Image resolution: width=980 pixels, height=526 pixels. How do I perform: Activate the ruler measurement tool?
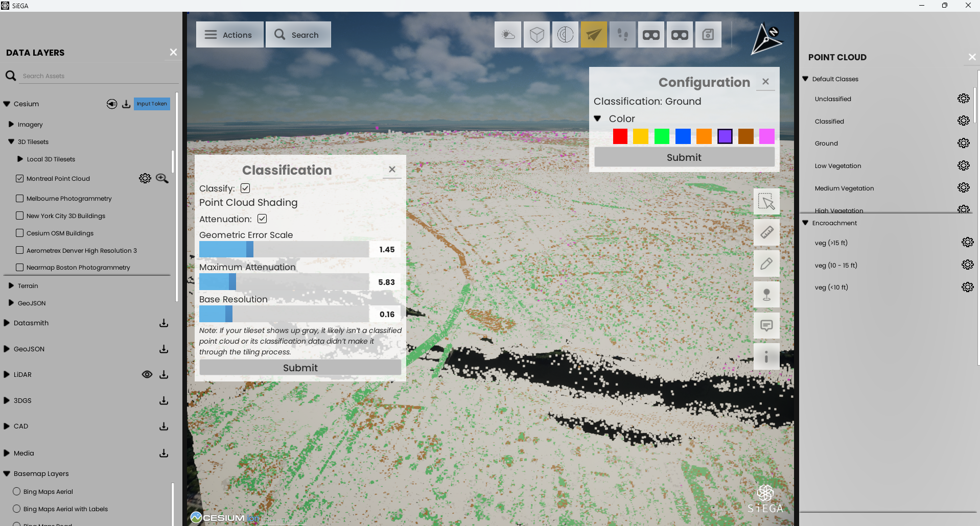[x=766, y=233]
